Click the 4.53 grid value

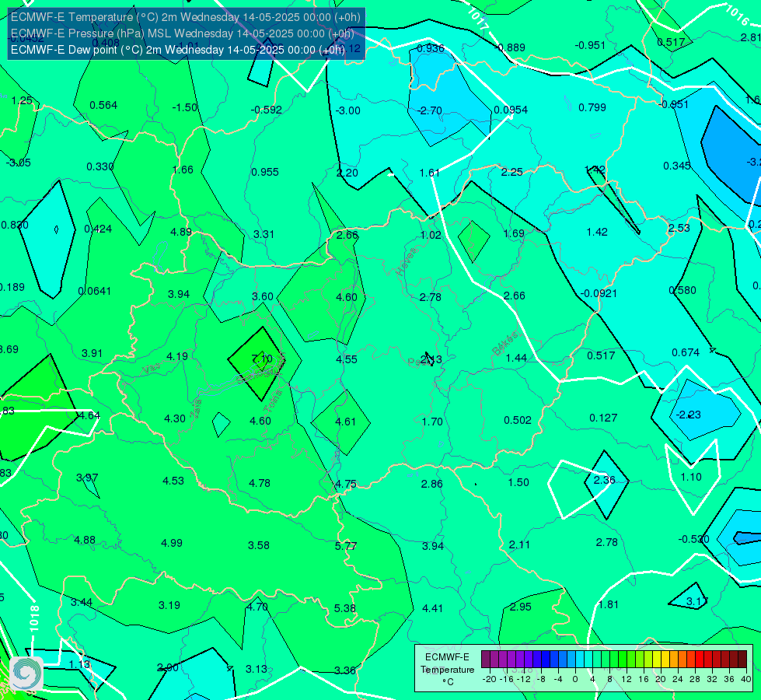(173, 481)
